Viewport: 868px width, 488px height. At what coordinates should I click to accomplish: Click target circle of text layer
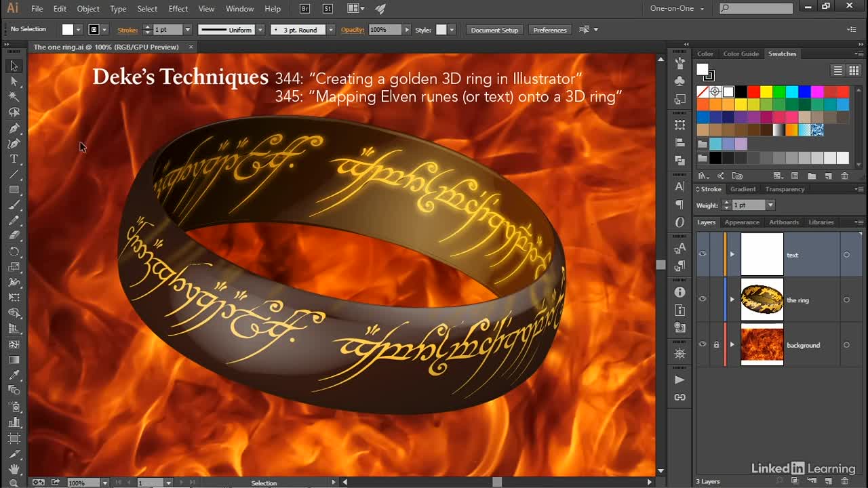coord(846,255)
